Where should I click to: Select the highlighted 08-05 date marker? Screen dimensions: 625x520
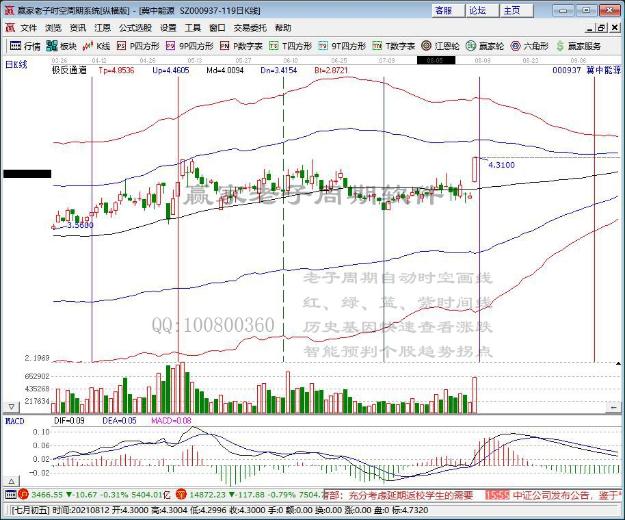pyautogui.click(x=436, y=60)
